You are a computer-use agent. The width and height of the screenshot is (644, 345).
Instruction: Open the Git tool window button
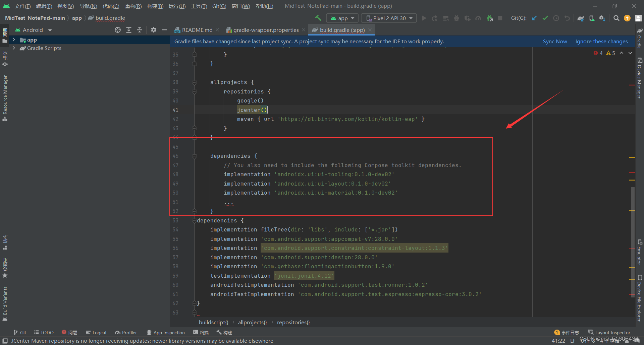(20, 332)
